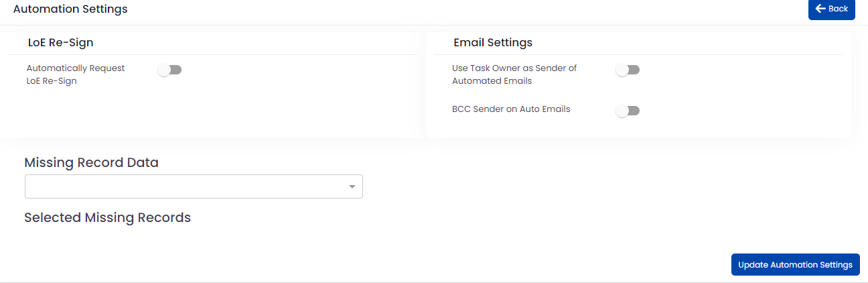Click empty space in the LoE Re-Sign card
Image resolution: width=868 pixels, height=283 pixels.
click(268, 107)
